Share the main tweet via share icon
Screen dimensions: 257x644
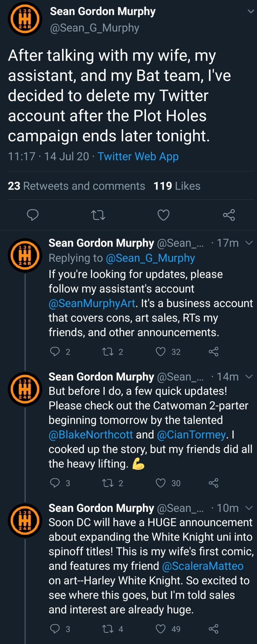229,215
